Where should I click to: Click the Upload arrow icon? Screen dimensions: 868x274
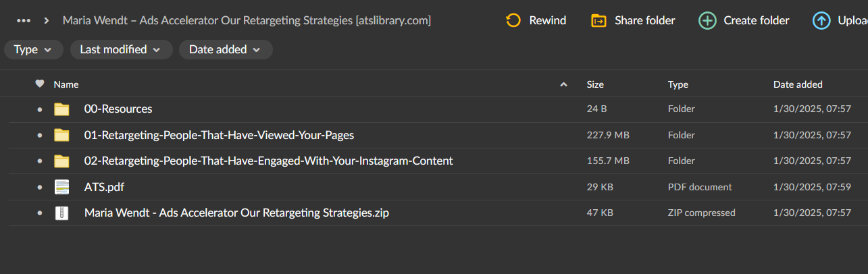[x=821, y=20]
